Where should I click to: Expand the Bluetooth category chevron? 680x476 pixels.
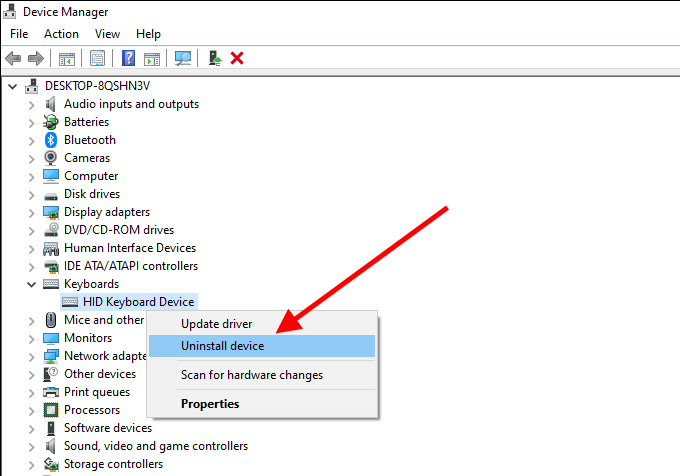(x=31, y=140)
